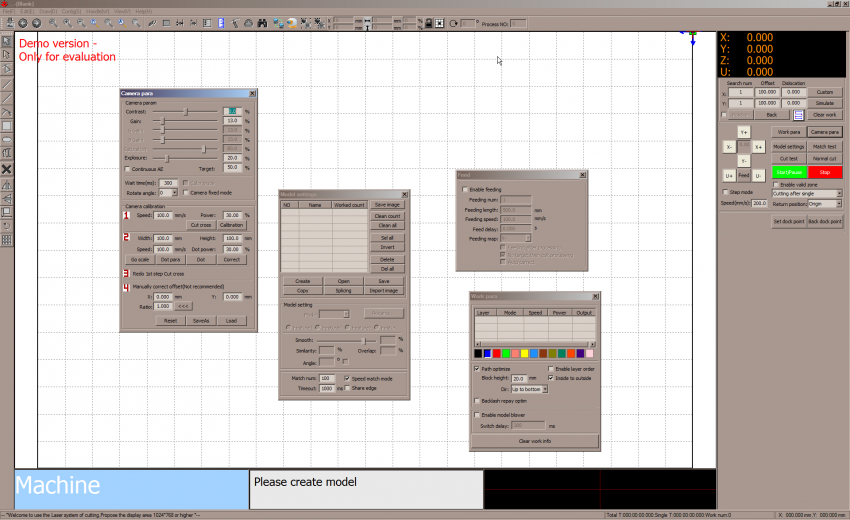Viewport: 850px width, 520px height.
Task: Open the array grid tool
Action: pos(7,240)
